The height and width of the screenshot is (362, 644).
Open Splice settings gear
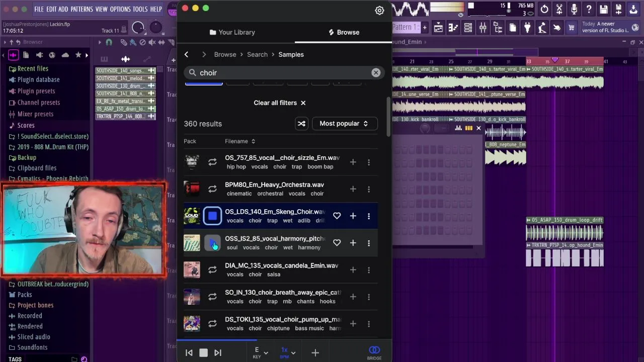coord(379,10)
